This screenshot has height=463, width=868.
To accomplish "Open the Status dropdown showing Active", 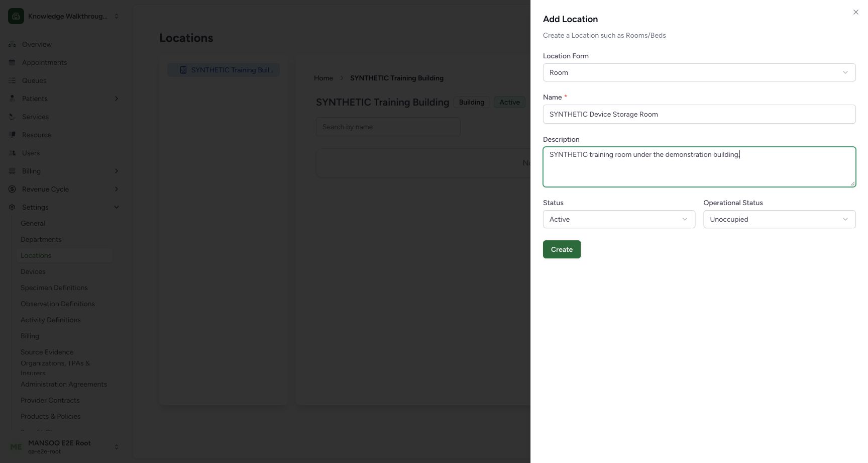I will click(619, 219).
